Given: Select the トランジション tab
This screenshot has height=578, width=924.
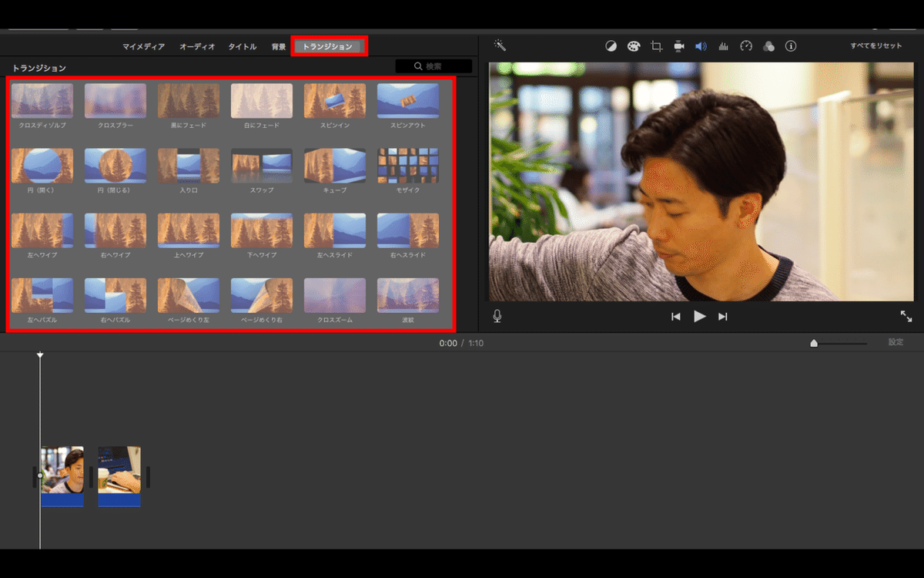Looking at the screenshot, I should pos(328,46).
